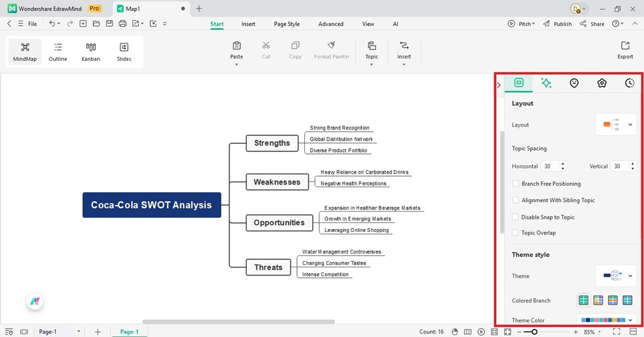
Task: Click the Publish button
Action: (x=558, y=24)
